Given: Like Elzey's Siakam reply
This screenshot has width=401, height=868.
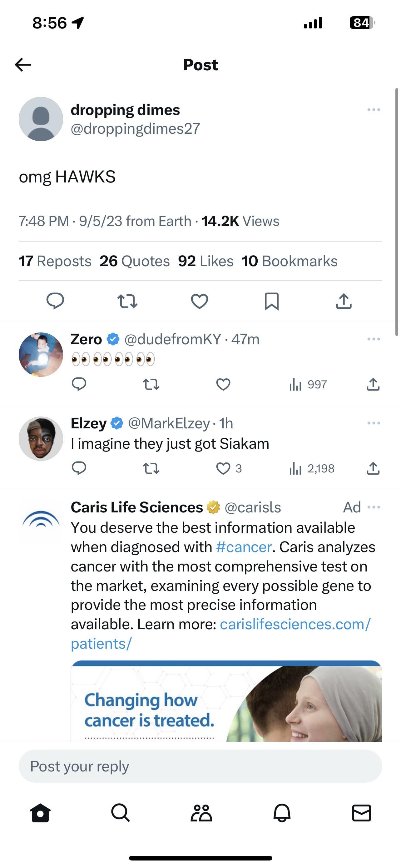Looking at the screenshot, I should pos(223,468).
